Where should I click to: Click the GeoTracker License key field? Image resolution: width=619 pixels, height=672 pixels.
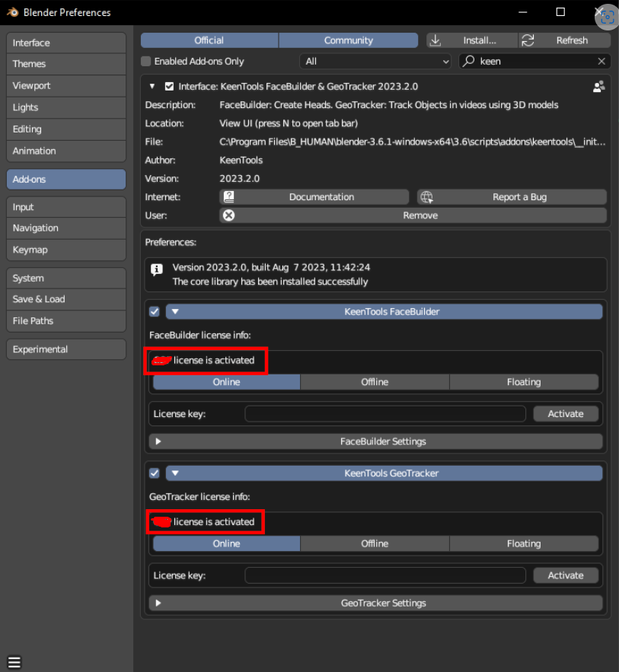coord(385,575)
